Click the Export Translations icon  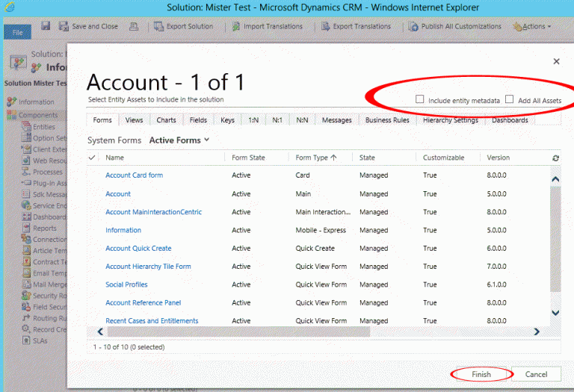point(325,26)
